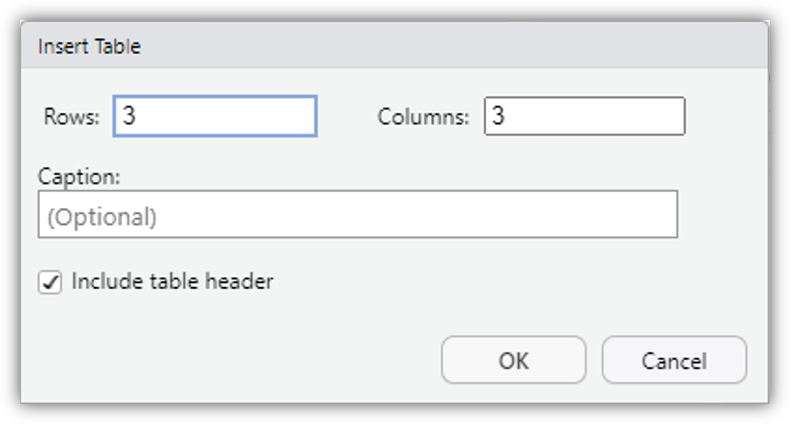Click the 'Columns:' label
The height and width of the screenshot is (424, 790).
pyautogui.click(x=423, y=117)
